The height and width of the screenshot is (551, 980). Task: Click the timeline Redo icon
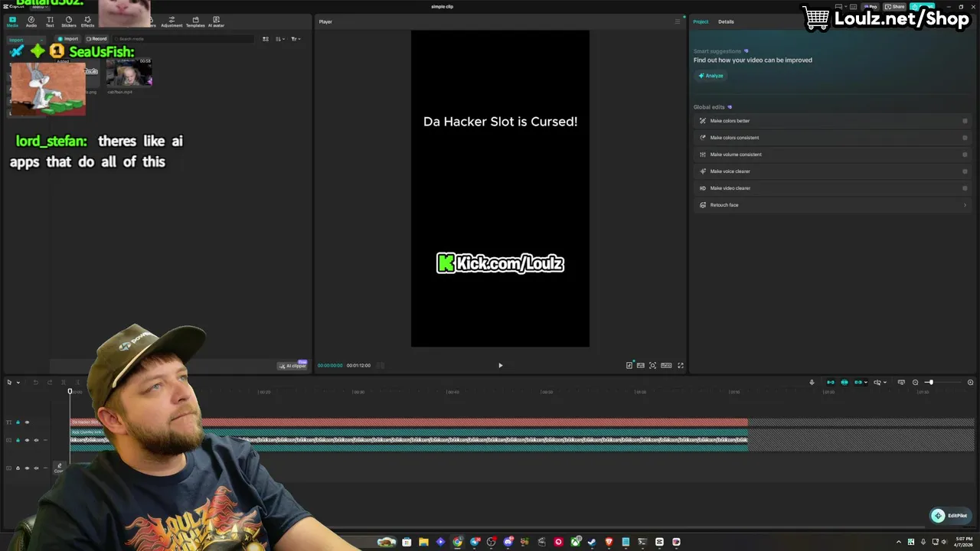tap(50, 383)
